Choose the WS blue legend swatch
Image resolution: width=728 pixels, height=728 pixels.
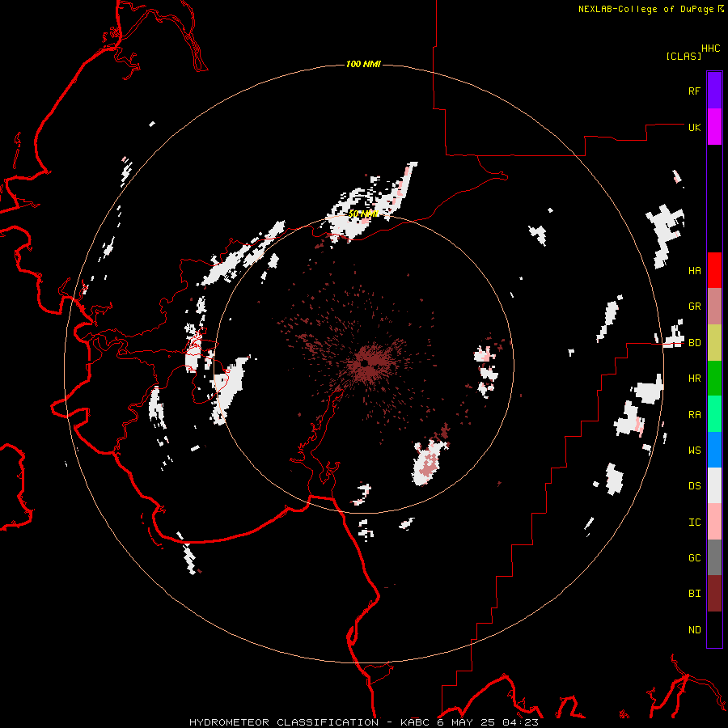pyautogui.click(x=714, y=450)
